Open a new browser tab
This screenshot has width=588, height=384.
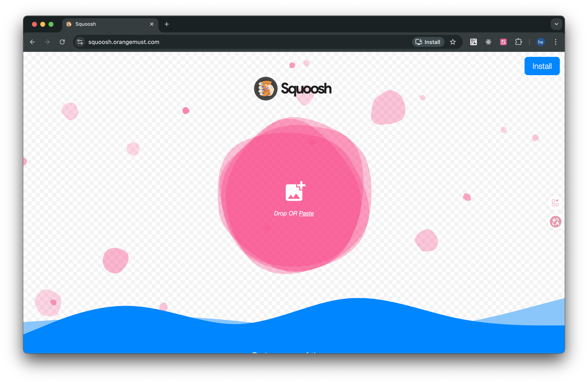[x=166, y=24]
